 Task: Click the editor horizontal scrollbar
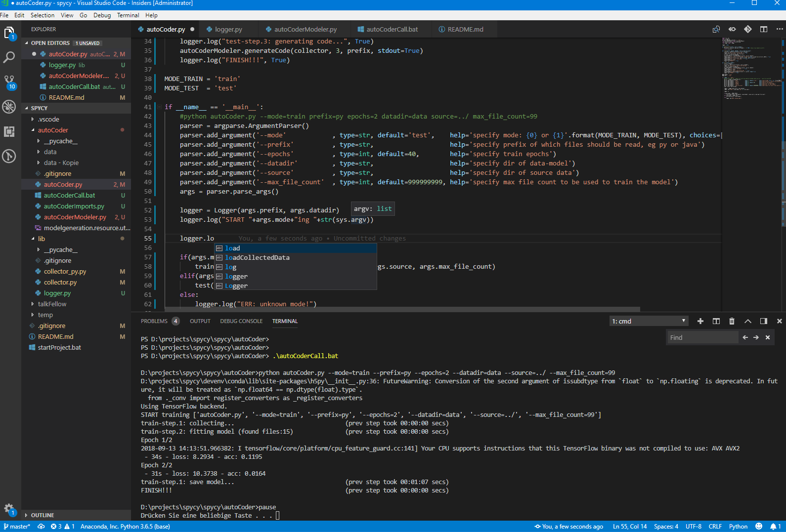click(x=402, y=309)
